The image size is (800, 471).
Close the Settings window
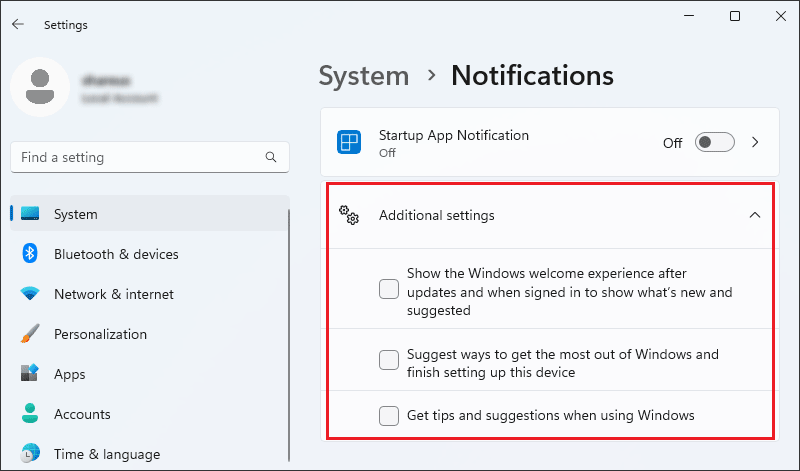(x=781, y=16)
